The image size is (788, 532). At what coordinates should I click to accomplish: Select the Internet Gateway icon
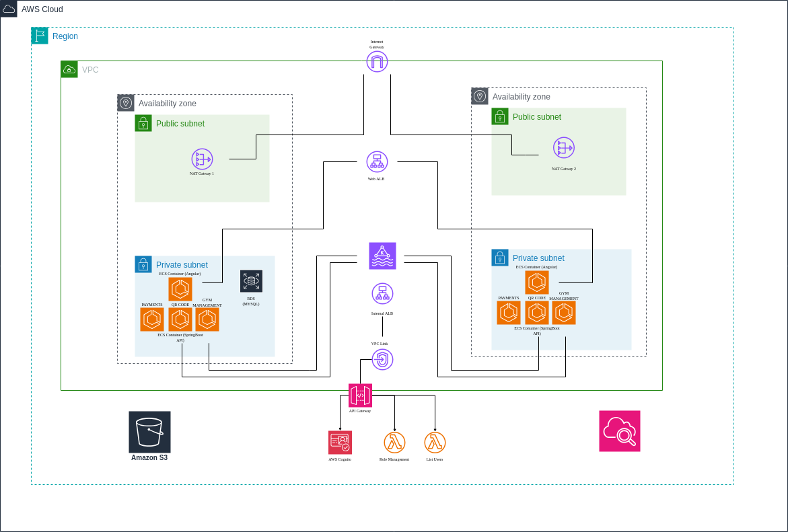(x=377, y=61)
